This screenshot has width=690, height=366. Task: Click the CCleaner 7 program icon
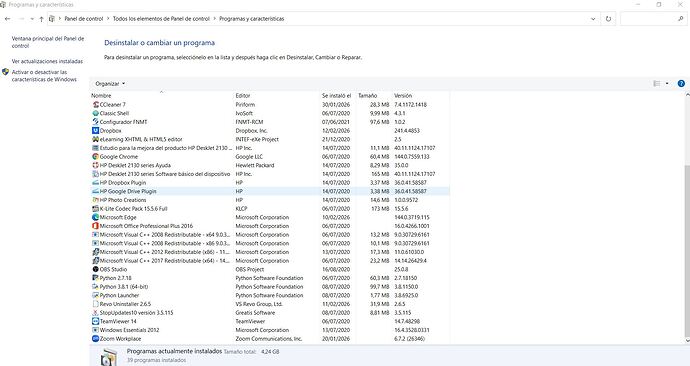click(95, 105)
